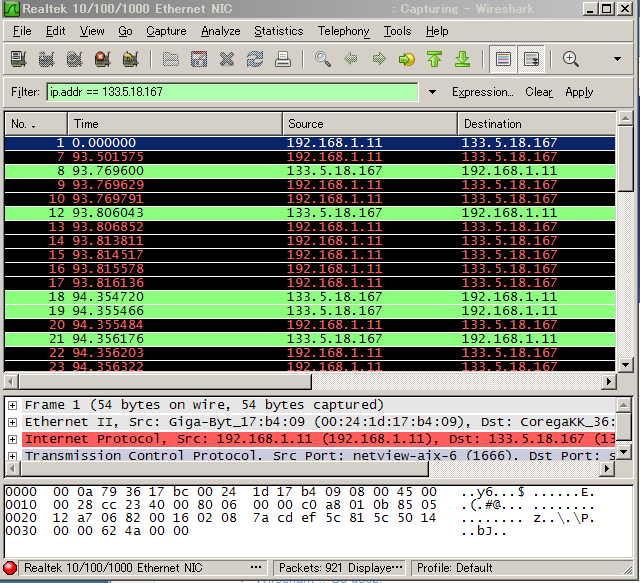640x583 pixels.
Task: Go back in packet history arrow
Action: (x=351, y=59)
